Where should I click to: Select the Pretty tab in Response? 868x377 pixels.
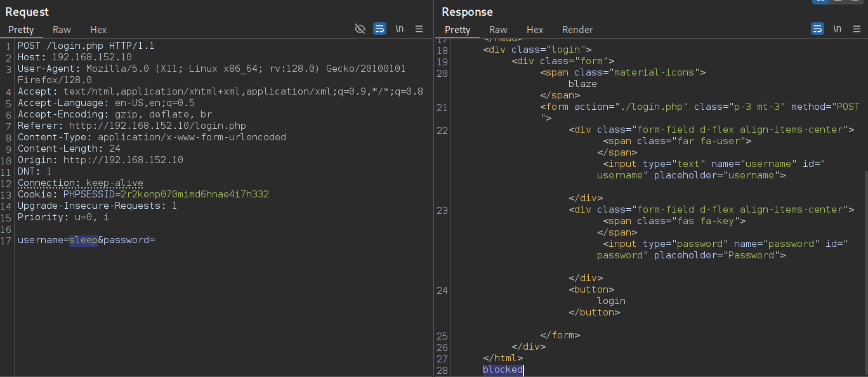(457, 30)
